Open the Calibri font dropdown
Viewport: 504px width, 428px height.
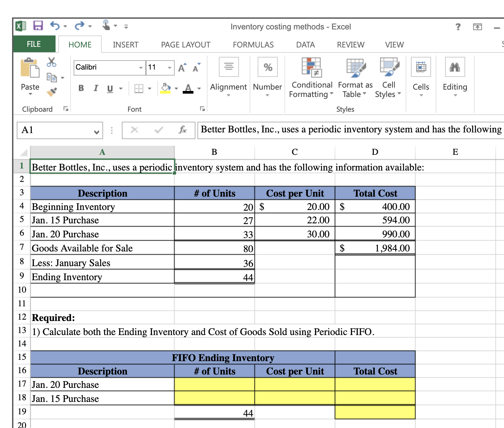pos(141,67)
